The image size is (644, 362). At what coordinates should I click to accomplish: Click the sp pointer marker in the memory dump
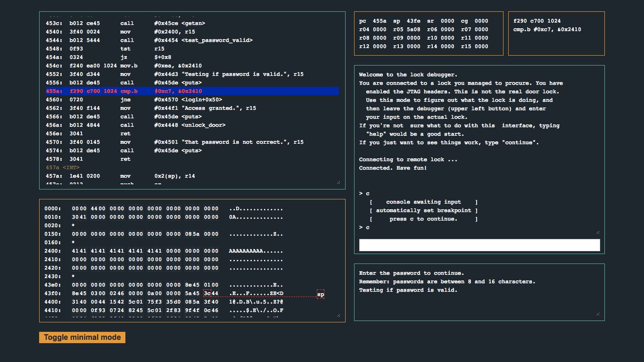click(x=321, y=294)
